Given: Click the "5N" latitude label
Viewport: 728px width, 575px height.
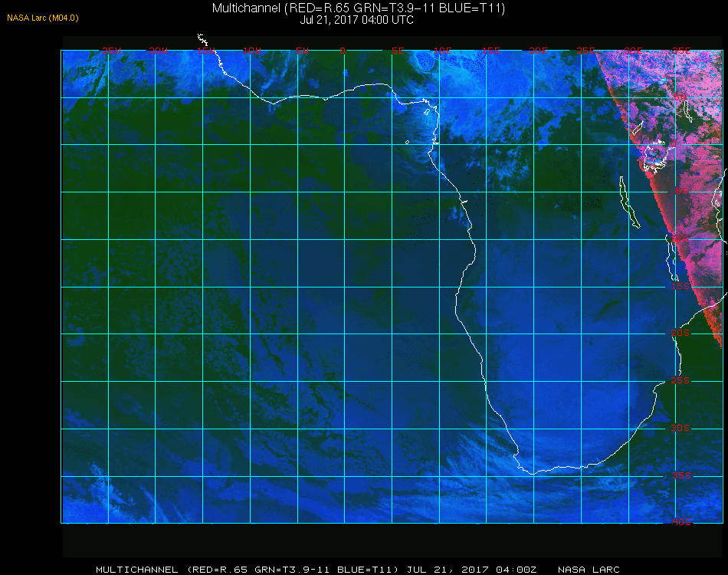Looking at the screenshot, I should (x=680, y=97).
